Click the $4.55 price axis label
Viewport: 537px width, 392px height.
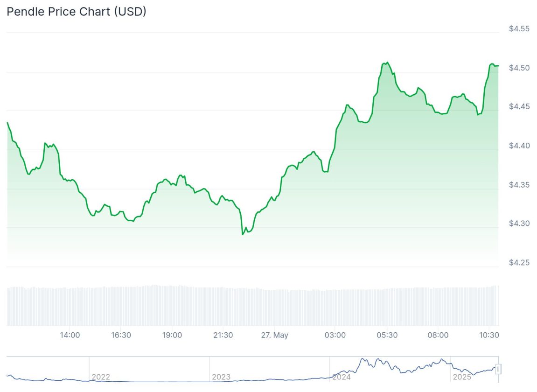coord(519,29)
